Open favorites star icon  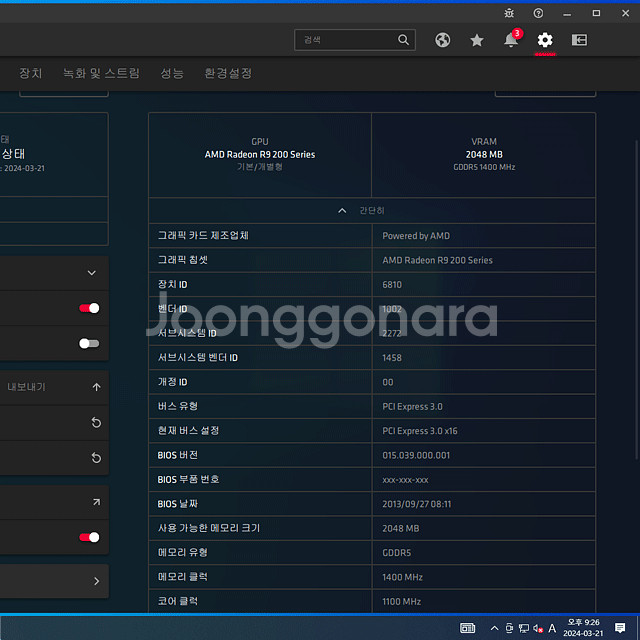point(477,40)
